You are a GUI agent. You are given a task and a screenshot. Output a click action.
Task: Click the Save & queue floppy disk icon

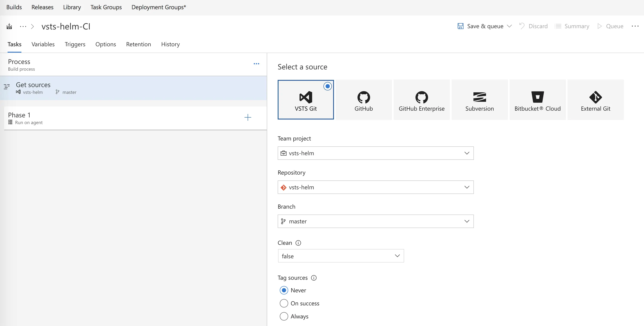460,26
